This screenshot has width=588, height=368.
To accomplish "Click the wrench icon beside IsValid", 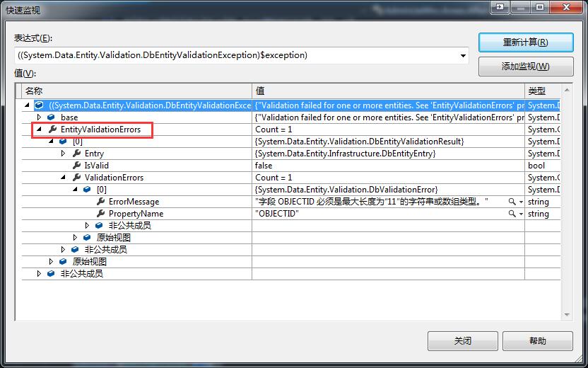I will point(76,165).
